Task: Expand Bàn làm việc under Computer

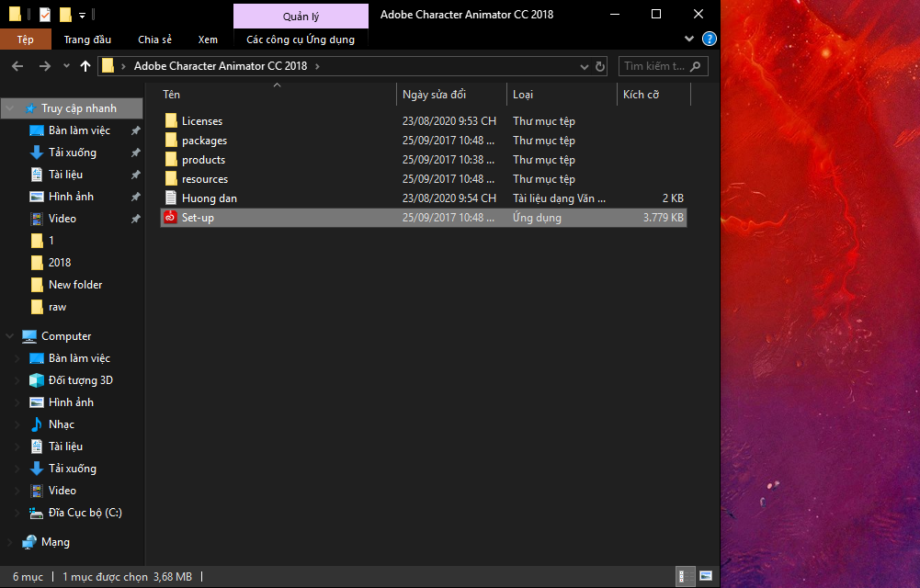Action: coord(17,358)
